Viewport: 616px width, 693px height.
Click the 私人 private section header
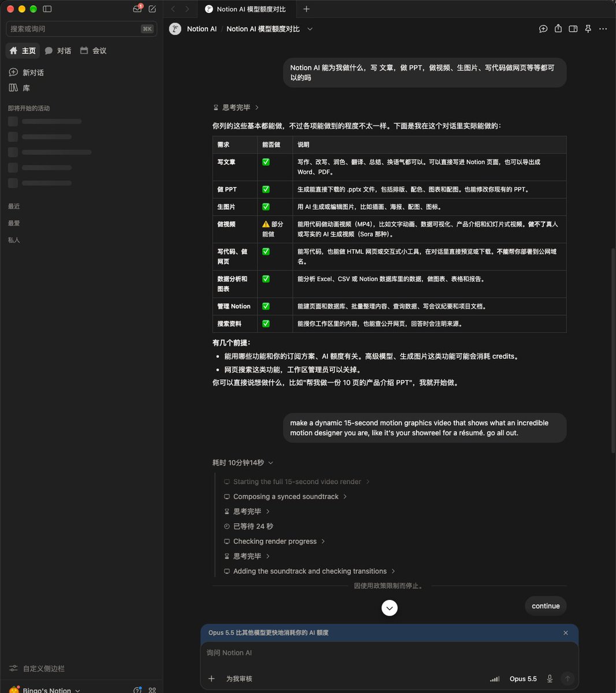(14, 239)
